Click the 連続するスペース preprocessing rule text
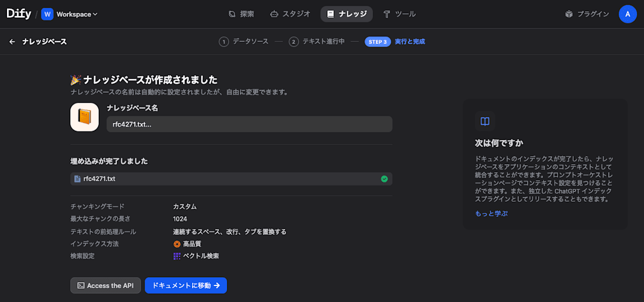 [230, 232]
